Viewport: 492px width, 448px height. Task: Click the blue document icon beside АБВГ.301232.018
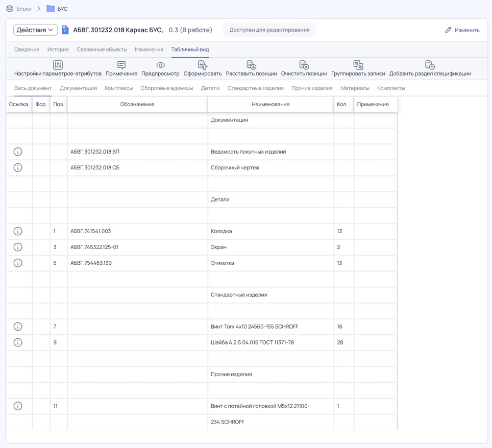[65, 30]
